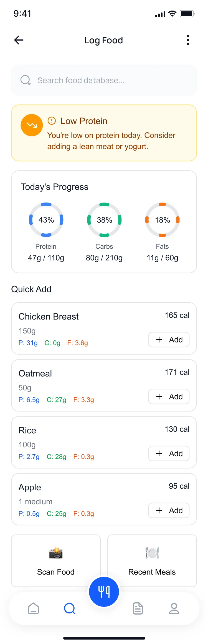
Task: Select the Carbs 38% progress ring
Action: tap(104, 220)
